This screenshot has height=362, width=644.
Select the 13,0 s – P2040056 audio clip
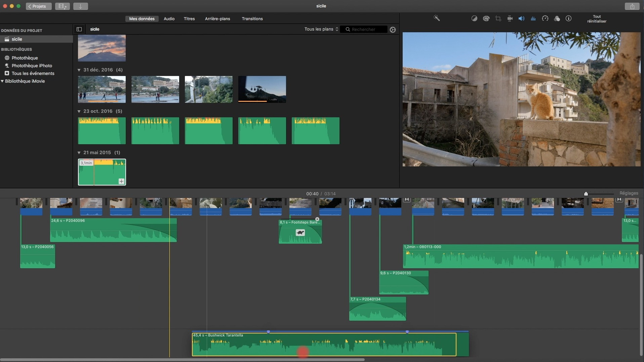[x=38, y=256]
